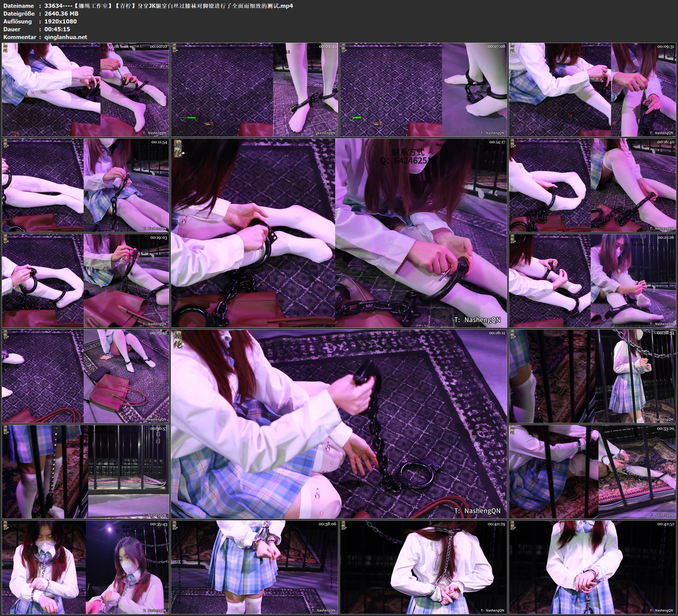
Task: Click the thumbnail timestamped 00:16:40
Action: 593,185
